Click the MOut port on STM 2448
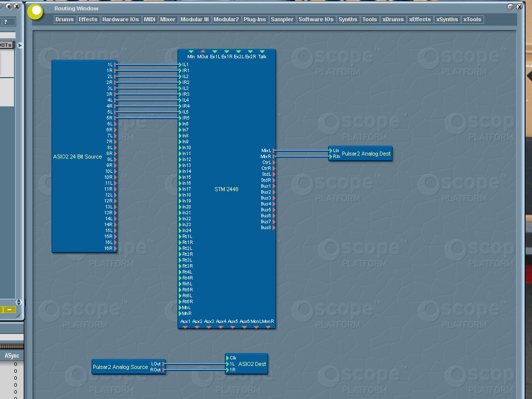Image resolution: width=532 pixels, height=399 pixels. (x=203, y=51)
